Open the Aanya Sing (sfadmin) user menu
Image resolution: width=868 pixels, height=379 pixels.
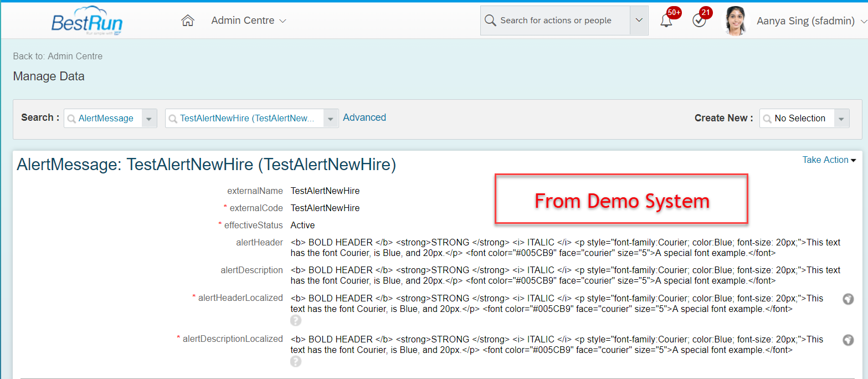pos(811,21)
